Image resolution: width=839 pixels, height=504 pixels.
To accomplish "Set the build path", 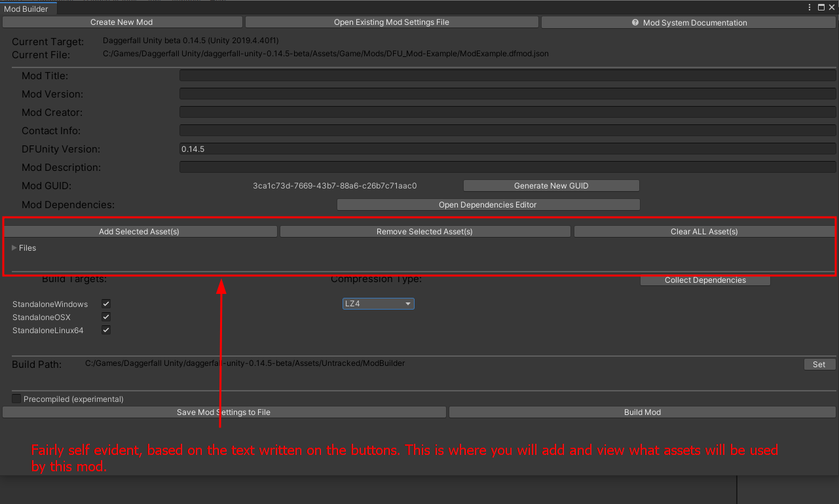I will tap(819, 365).
